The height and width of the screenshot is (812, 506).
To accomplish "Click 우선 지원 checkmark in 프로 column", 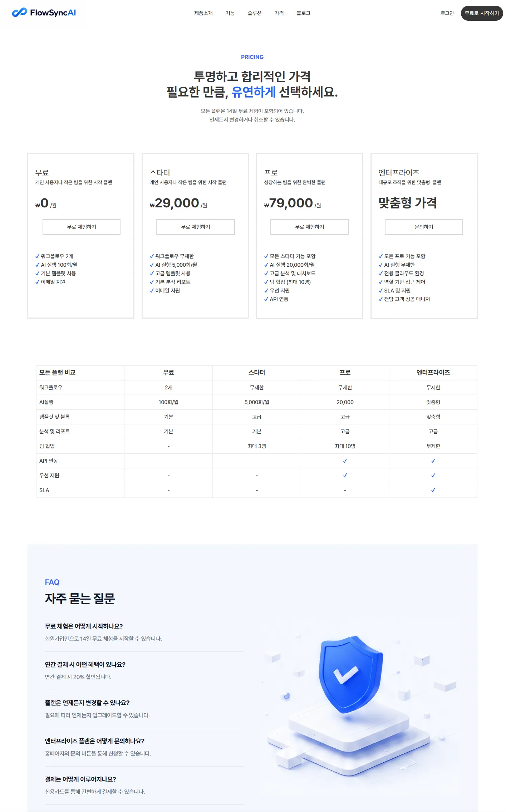I will pos(345,476).
